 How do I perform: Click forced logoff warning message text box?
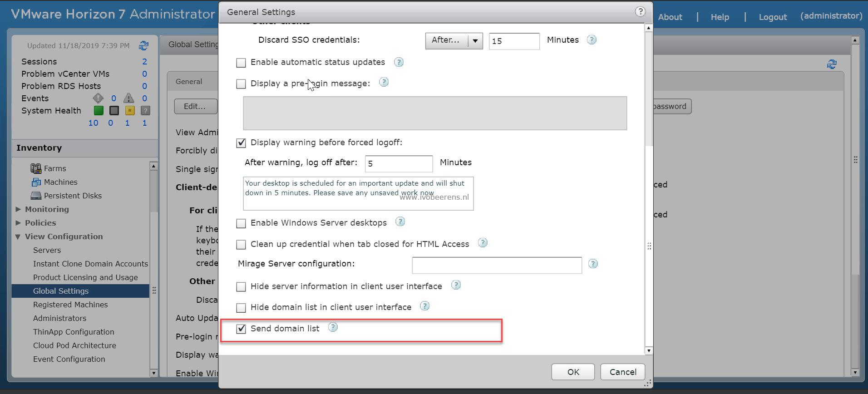click(x=358, y=193)
